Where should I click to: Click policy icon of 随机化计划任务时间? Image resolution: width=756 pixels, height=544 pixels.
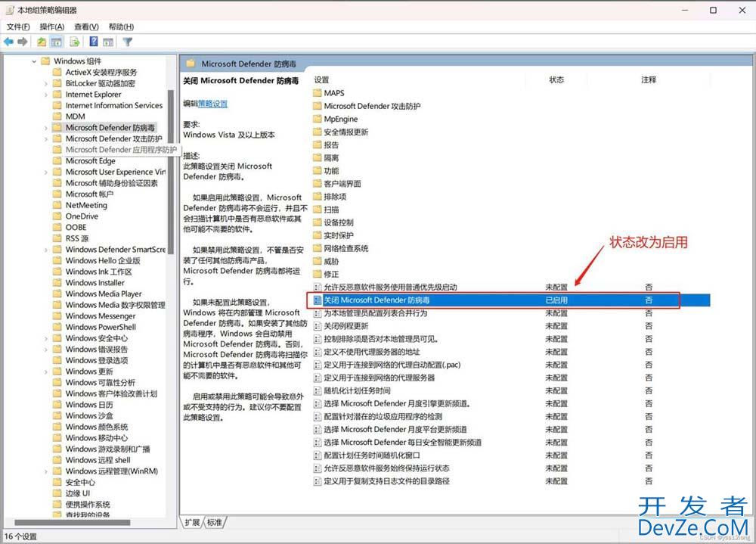[318, 391]
